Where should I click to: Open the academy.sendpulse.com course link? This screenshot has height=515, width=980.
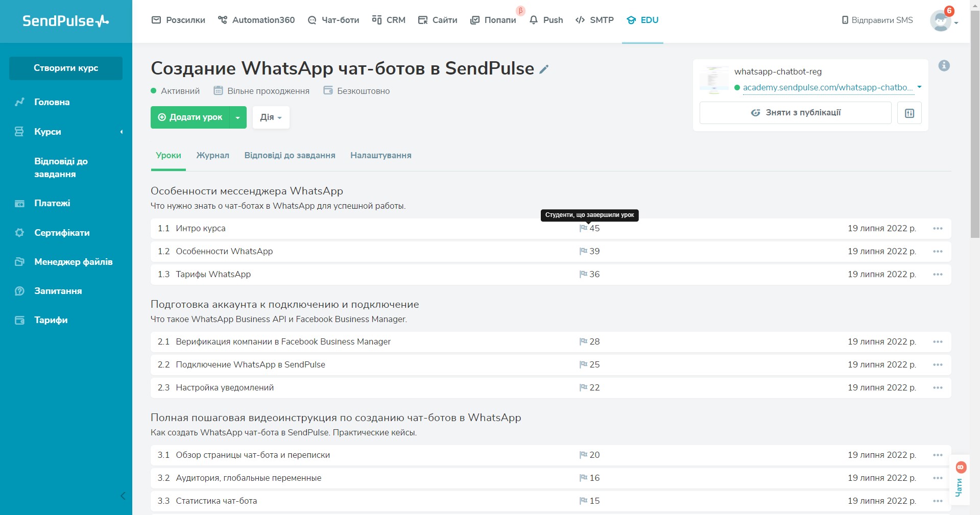[x=828, y=87]
